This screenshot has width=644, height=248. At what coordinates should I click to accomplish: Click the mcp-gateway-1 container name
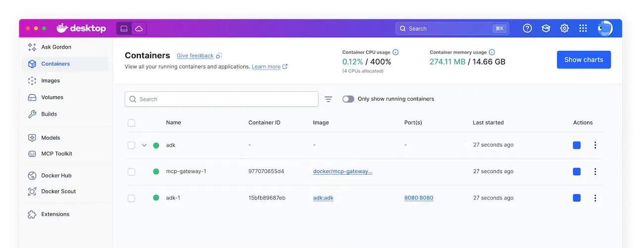pos(186,172)
